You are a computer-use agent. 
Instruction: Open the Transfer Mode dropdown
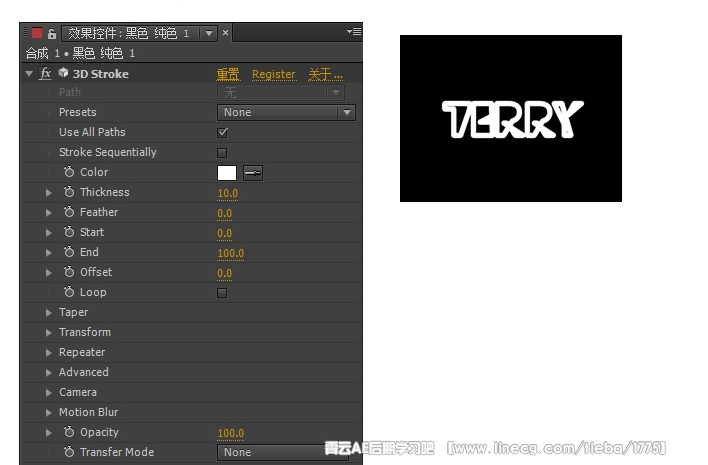[x=283, y=452]
